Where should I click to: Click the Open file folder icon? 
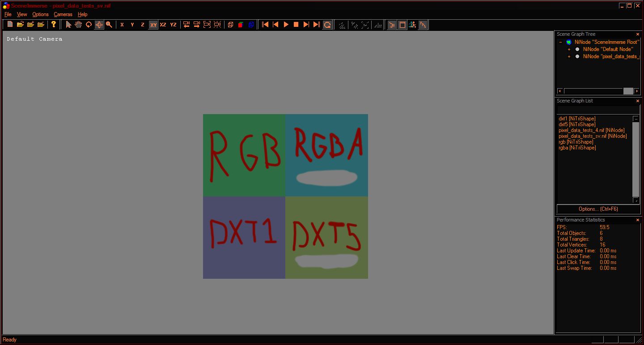20,25
